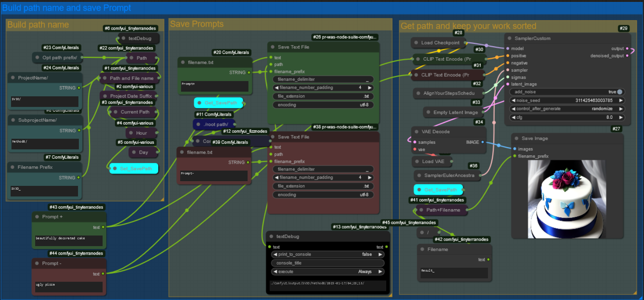Viewport: 644px width, 300px height.
Task: Expand the collapsed Day node dot
Action: pos(133,152)
